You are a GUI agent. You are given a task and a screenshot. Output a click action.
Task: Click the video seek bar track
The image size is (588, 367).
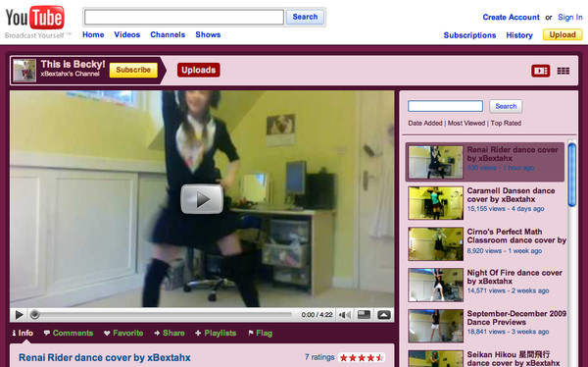(x=165, y=315)
